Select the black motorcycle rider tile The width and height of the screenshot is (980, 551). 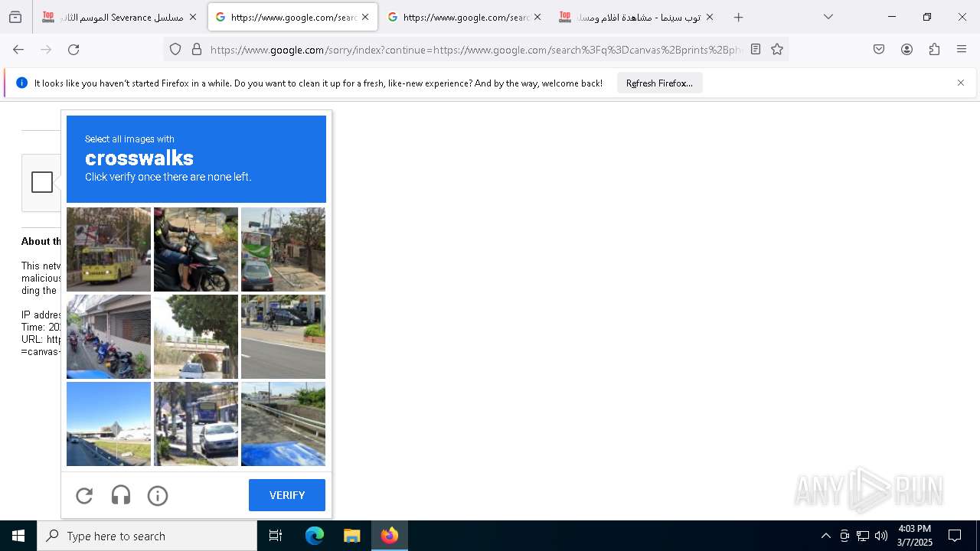(x=196, y=249)
